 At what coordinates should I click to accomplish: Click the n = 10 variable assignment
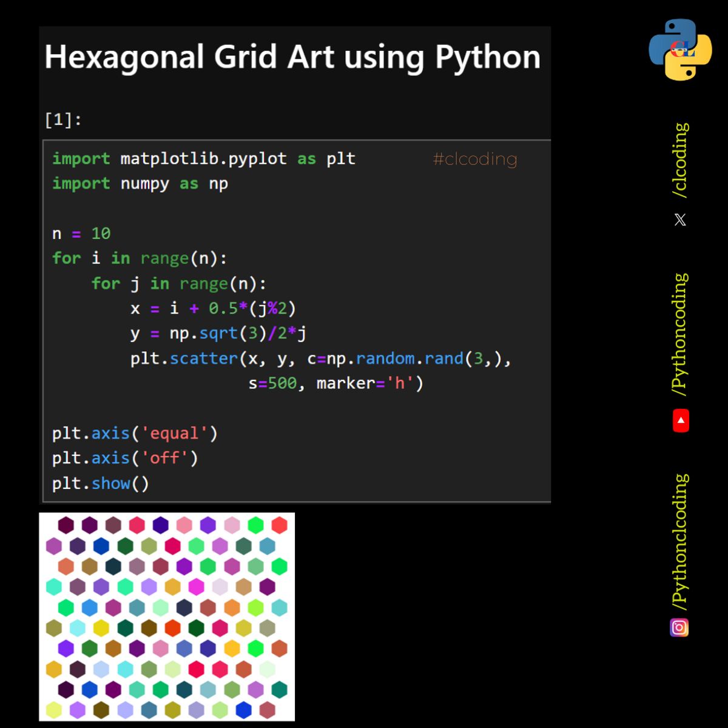[x=81, y=233]
